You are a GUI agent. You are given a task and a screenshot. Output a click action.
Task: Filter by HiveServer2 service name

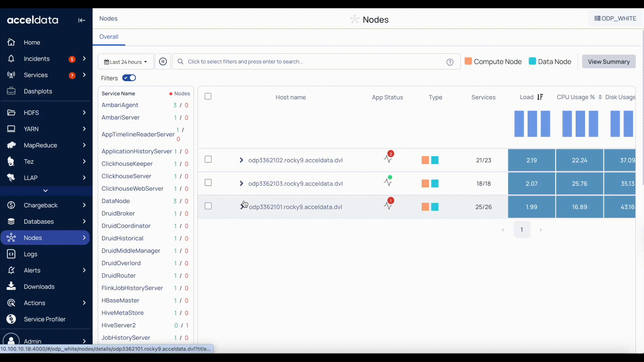pyautogui.click(x=119, y=325)
